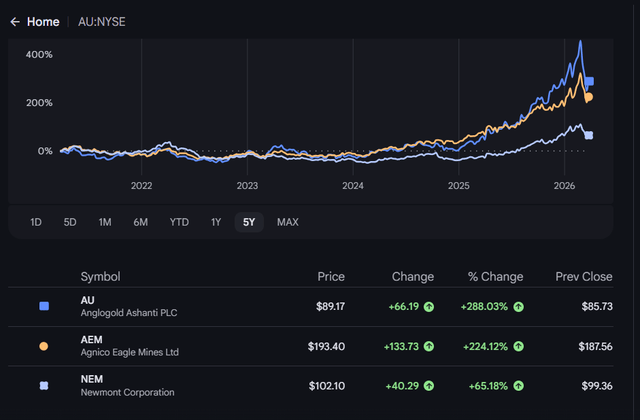Click the AU:NYSE breadcrumb text
Viewport: 640px width, 420px height.
[x=102, y=22]
